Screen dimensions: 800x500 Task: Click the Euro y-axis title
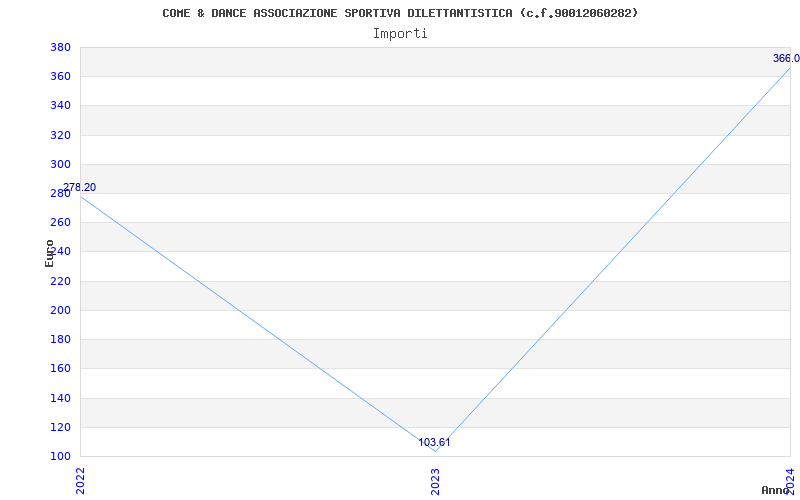[x=49, y=253]
